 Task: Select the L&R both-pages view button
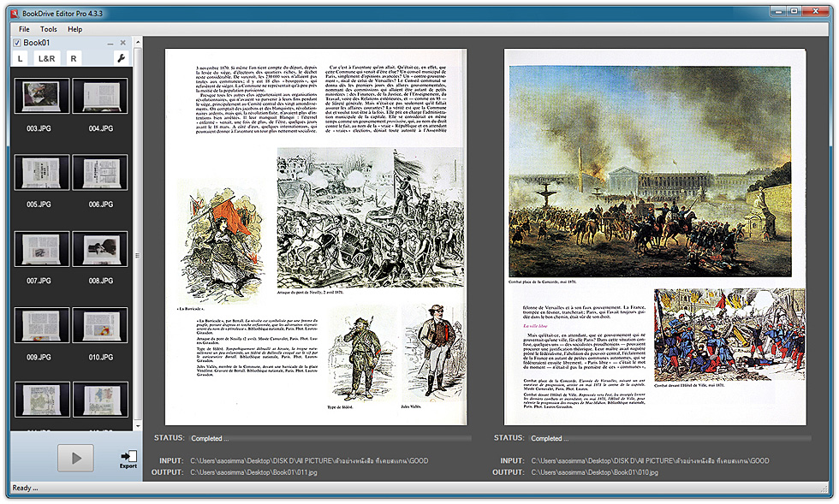46,58
